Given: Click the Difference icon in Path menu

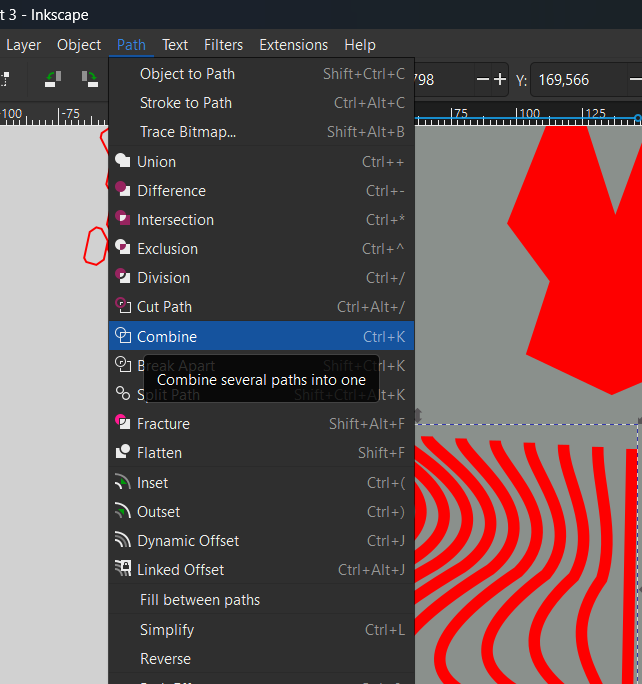Looking at the screenshot, I should pyautogui.click(x=123, y=190).
